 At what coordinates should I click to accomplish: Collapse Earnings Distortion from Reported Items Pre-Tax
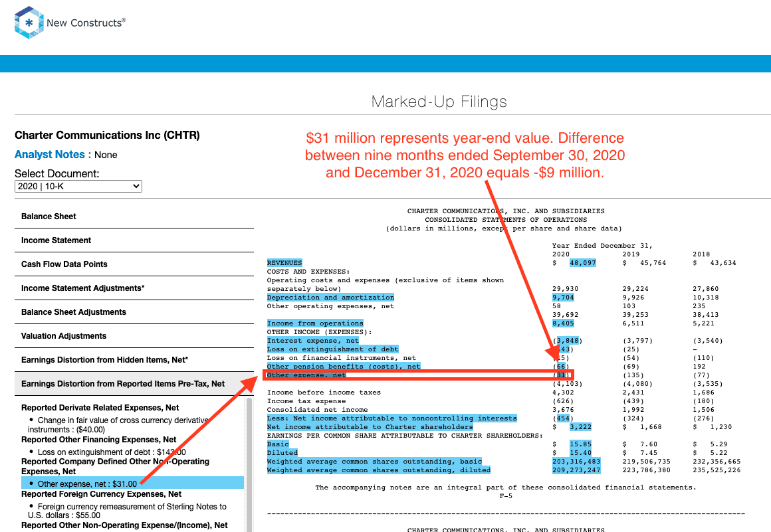134,384
